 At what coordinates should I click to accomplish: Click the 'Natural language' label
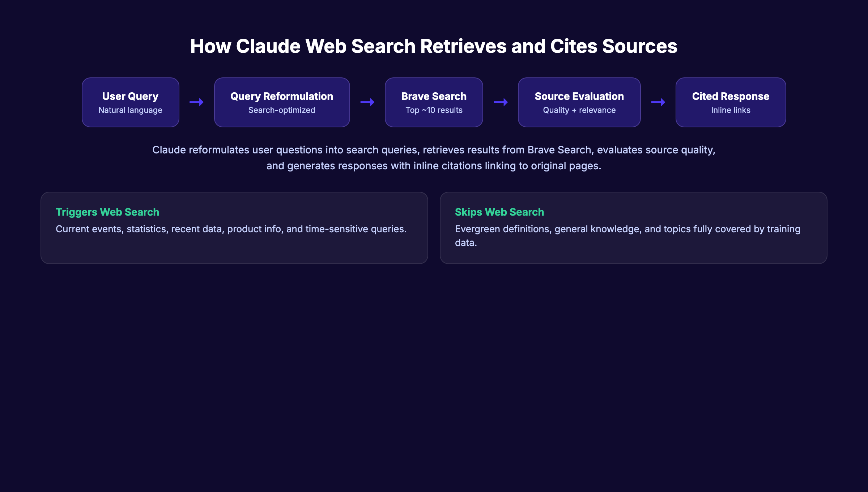130,110
